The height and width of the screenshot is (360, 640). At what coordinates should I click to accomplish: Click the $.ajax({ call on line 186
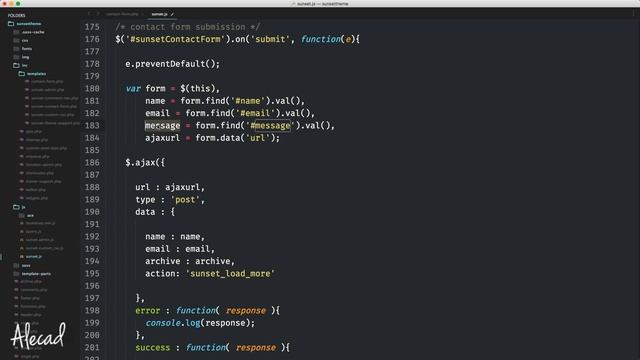pos(145,162)
